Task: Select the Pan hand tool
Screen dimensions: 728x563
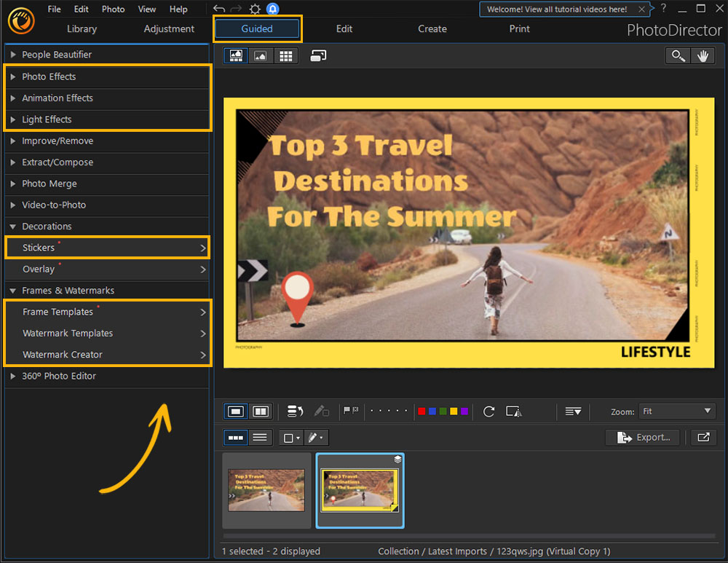Action: [x=703, y=55]
